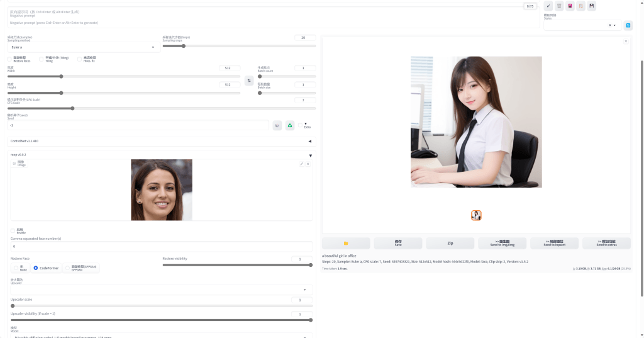Click the trash icon to clear prompt
The height and width of the screenshot is (338, 644).
click(x=559, y=6)
